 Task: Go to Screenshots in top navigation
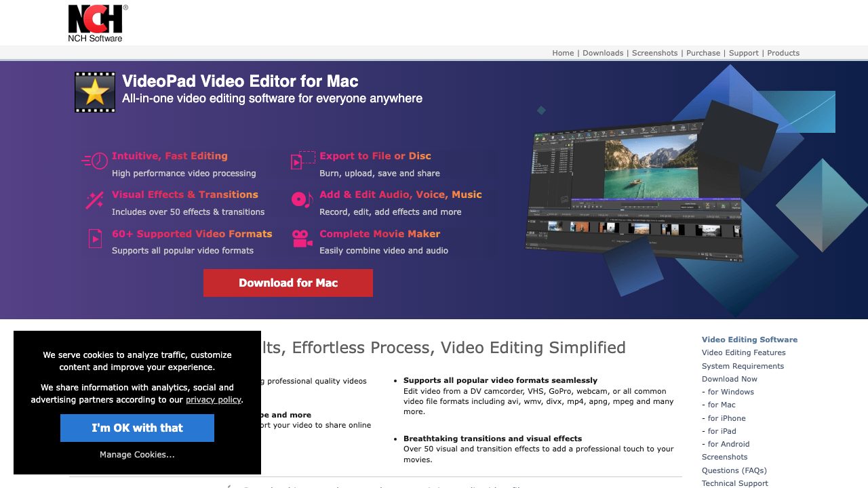(x=655, y=53)
